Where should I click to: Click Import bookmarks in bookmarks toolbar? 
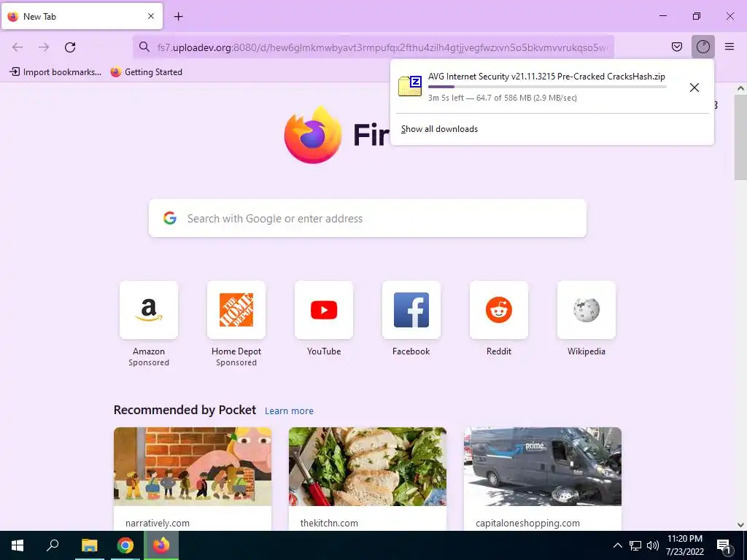[55, 72]
